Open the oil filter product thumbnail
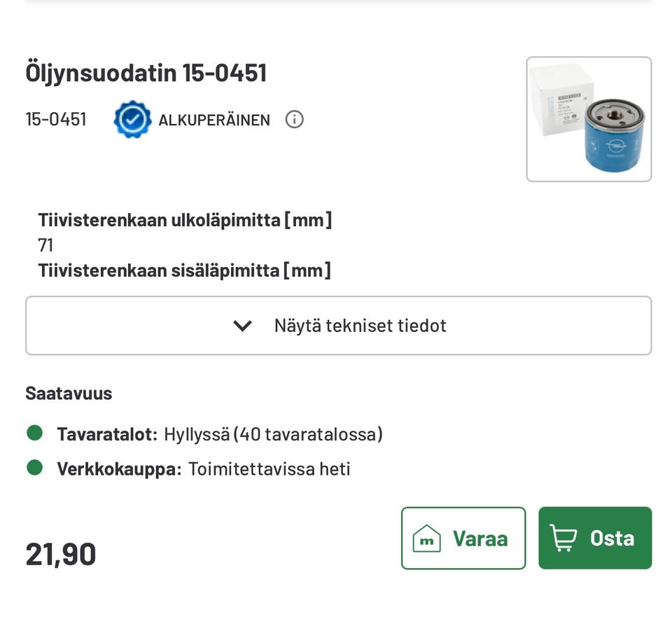 (589, 119)
